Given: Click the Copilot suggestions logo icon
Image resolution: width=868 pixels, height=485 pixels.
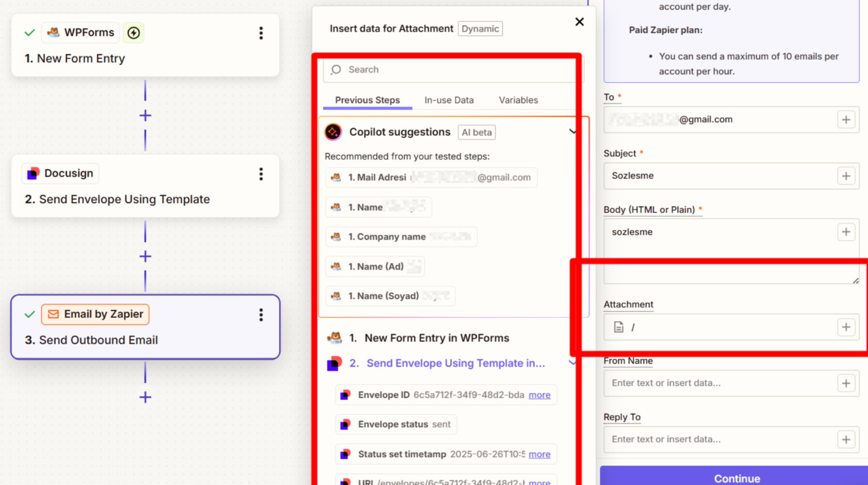Looking at the screenshot, I should (333, 132).
